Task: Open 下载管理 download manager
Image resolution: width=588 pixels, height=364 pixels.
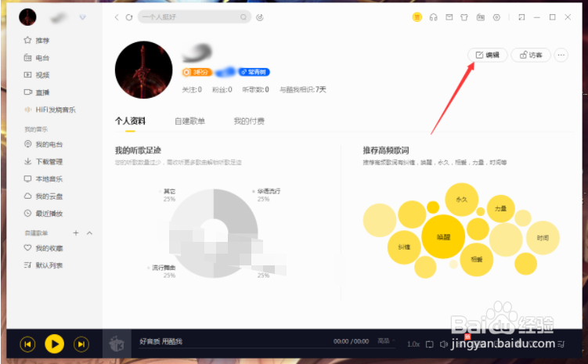Action: (44, 161)
